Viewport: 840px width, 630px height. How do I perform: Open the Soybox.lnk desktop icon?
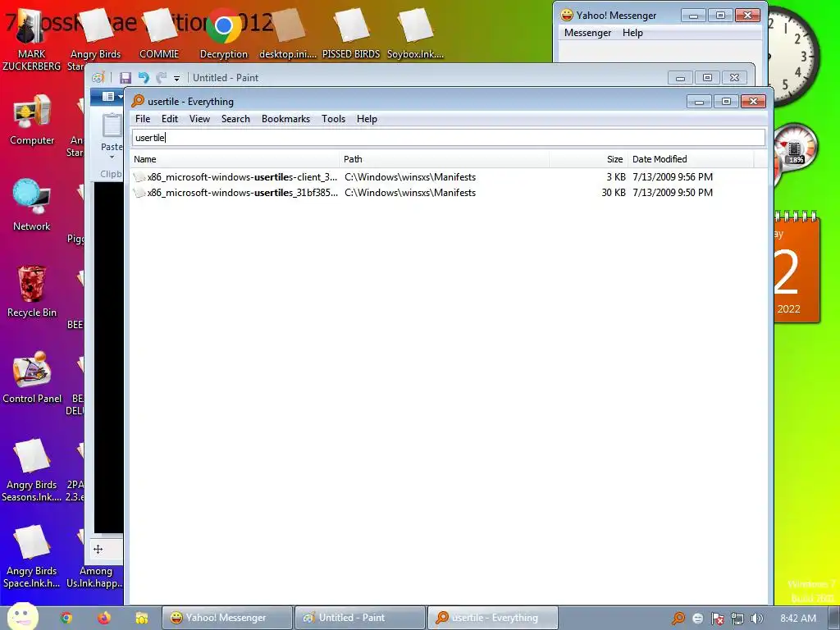pos(415,33)
